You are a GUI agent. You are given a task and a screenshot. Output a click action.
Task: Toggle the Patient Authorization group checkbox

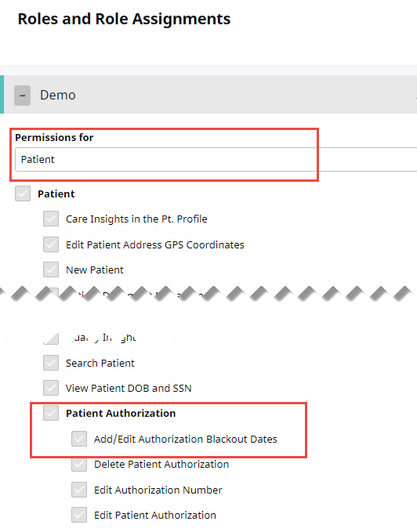(x=51, y=413)
